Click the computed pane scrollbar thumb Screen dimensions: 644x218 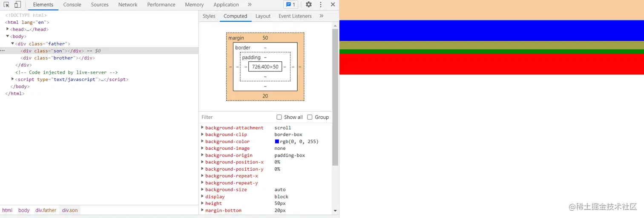[335, 97]
